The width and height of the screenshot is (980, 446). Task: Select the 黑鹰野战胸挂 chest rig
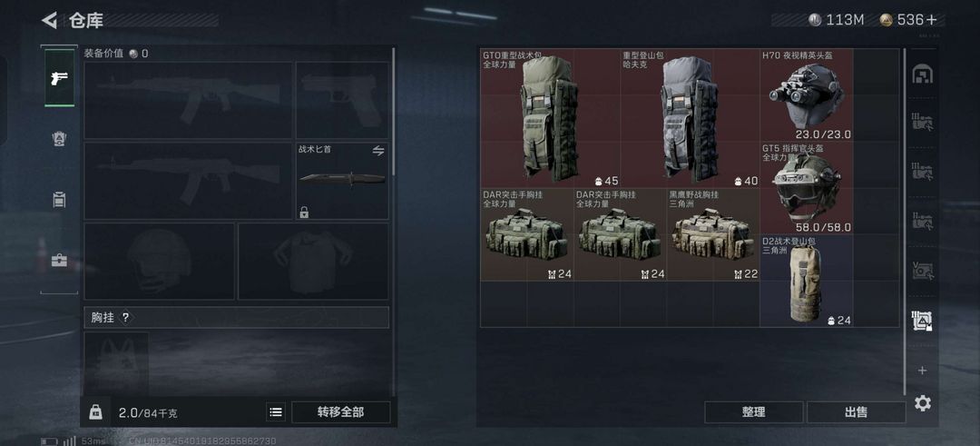coord(713,234)
